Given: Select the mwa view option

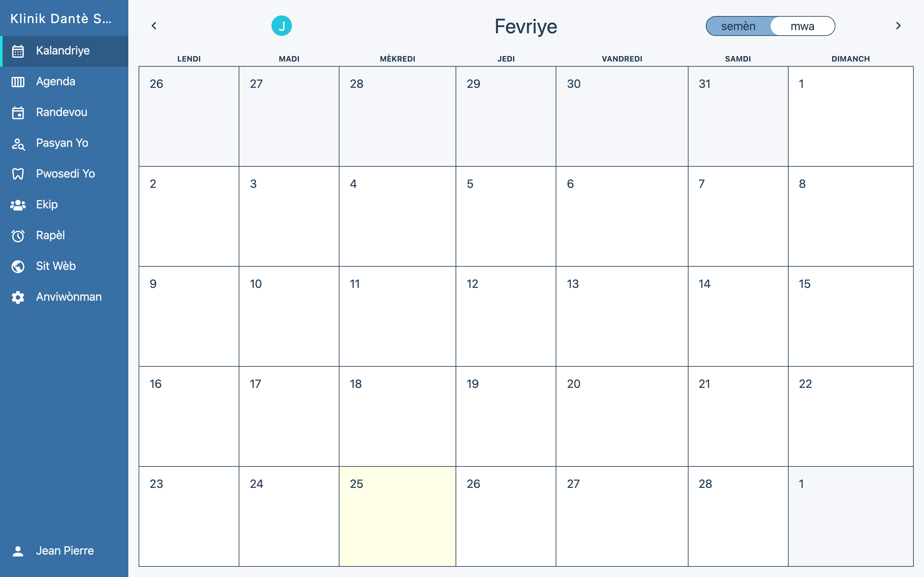Looking at the screenshot, I should coord(802,26).
